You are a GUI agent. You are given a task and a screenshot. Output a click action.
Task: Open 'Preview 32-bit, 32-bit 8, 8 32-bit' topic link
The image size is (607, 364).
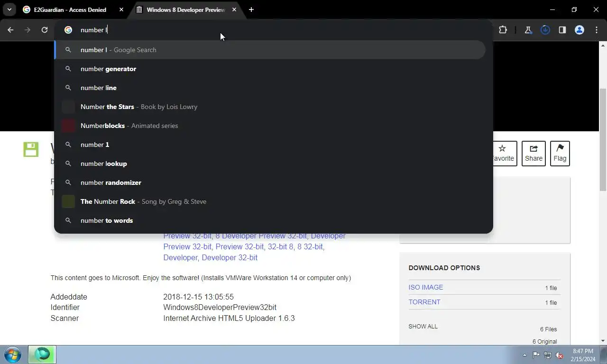[270, 246]
